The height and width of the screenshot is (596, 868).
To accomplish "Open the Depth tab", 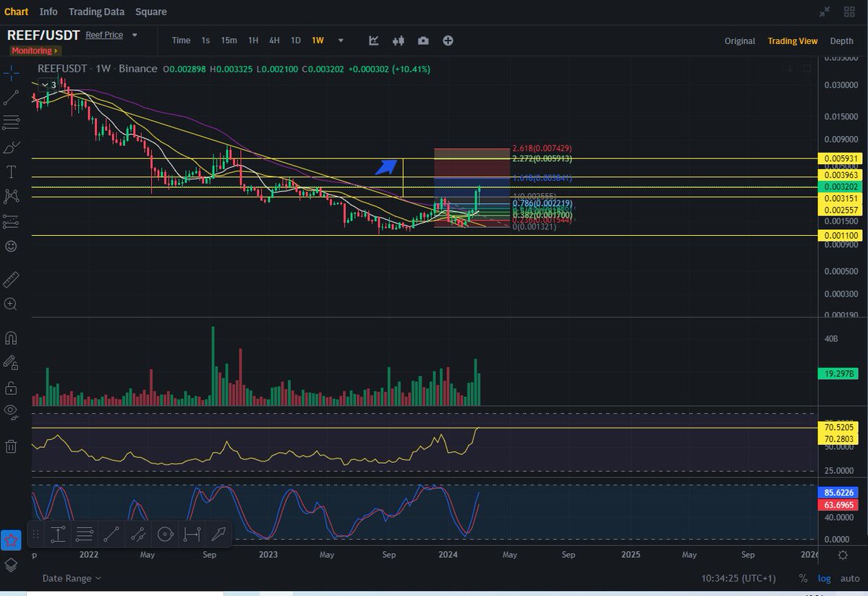I will [841, 41].
